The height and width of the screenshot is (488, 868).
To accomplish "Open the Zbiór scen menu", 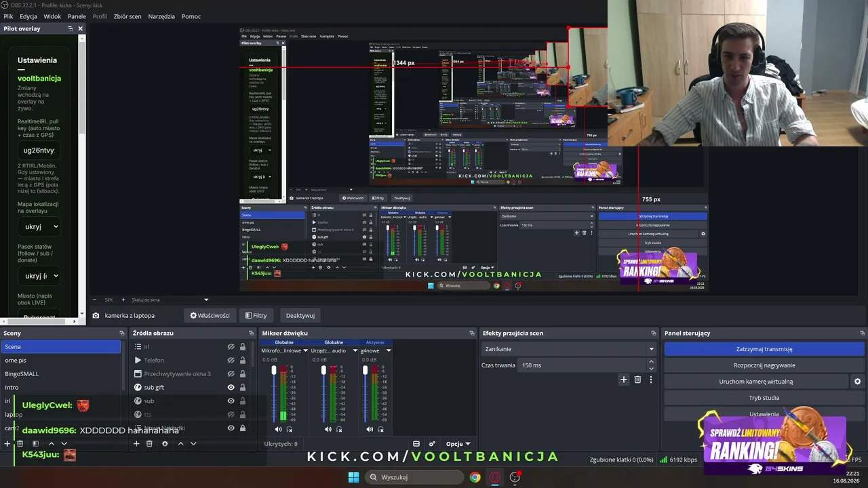I will tap(127, 16).
